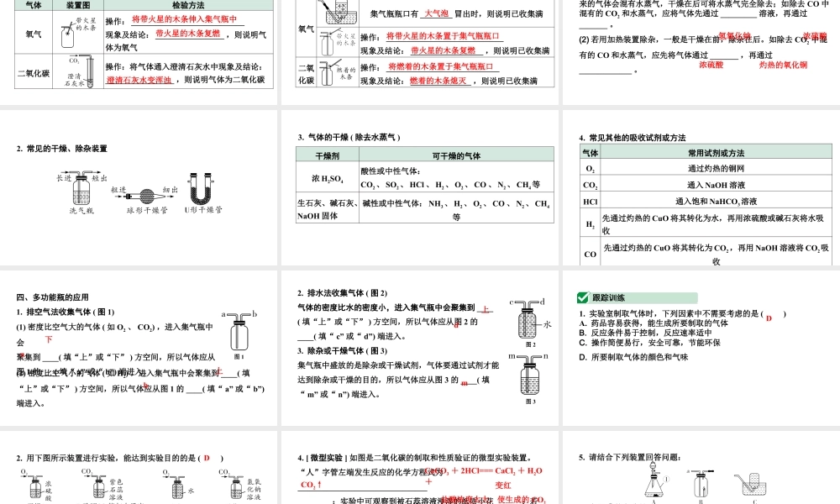This screenshot has width=840, height=504.
Task: Open the 检验方法 column of the gas table
Action: (x=189, y=5)
